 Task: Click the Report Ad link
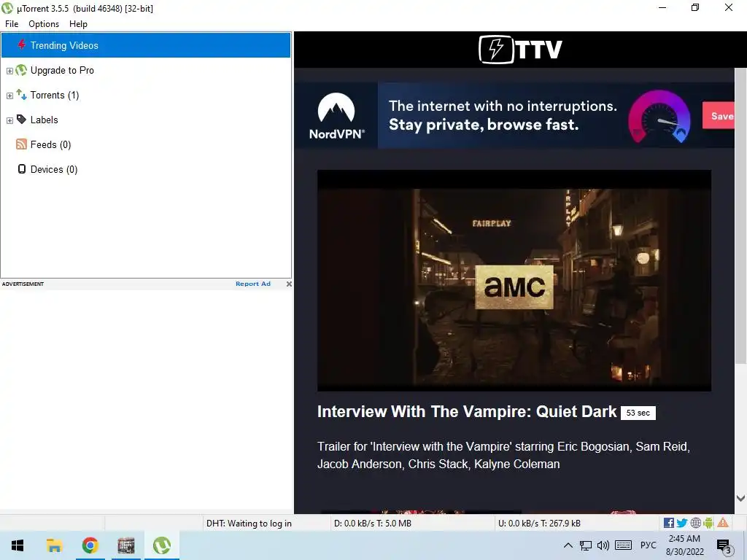pos(253,284)
